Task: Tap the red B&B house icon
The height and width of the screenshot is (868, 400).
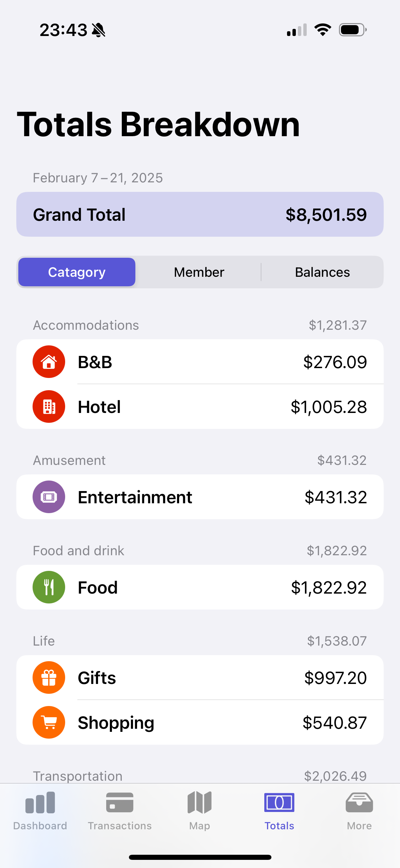Action: tap(49, 362)
